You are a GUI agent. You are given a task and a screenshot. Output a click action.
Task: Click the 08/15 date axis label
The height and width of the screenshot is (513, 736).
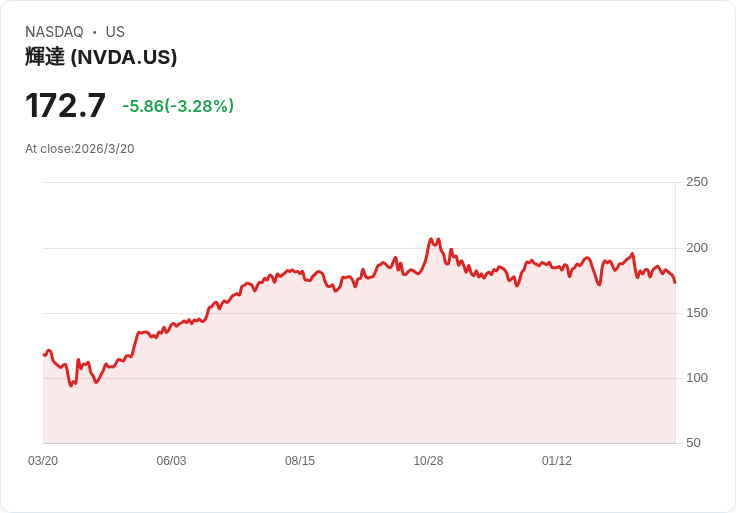click(300, 461)
